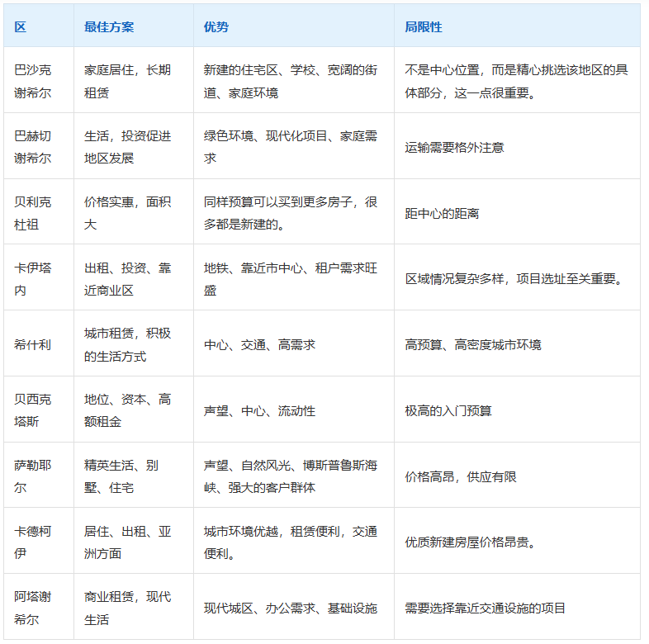Click the 新建的住宅区、学校 advantages cell
Screen dimensions: 649x644
[294, 80]
